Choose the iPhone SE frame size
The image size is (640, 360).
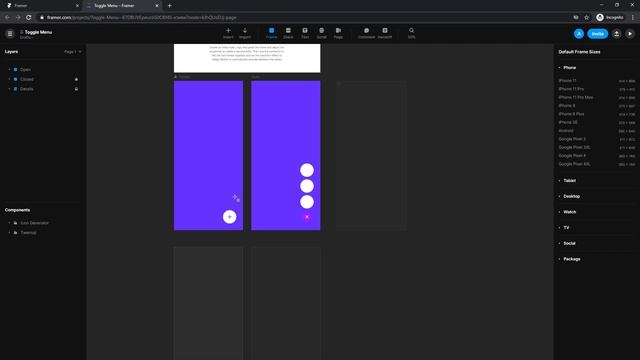[x=597, y=122]
